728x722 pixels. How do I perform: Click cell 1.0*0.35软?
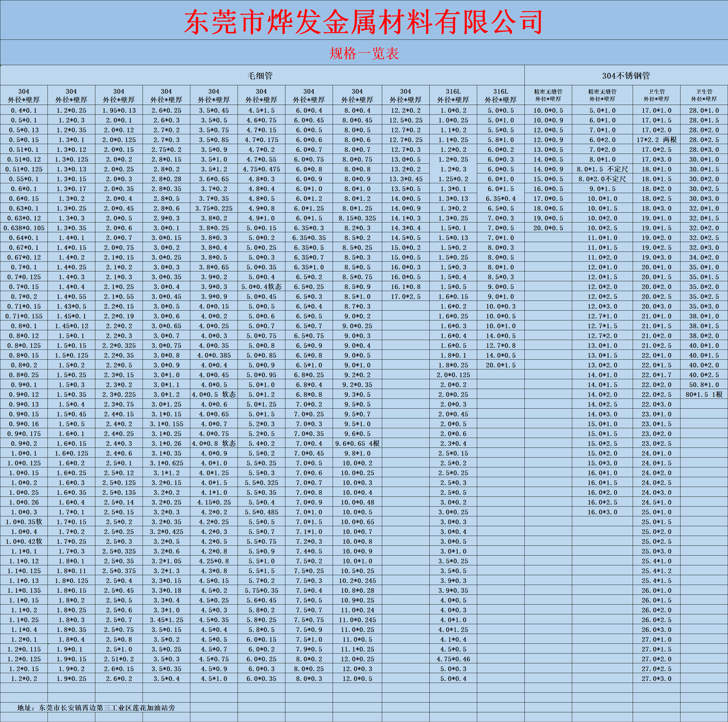[x=24, y=522]
